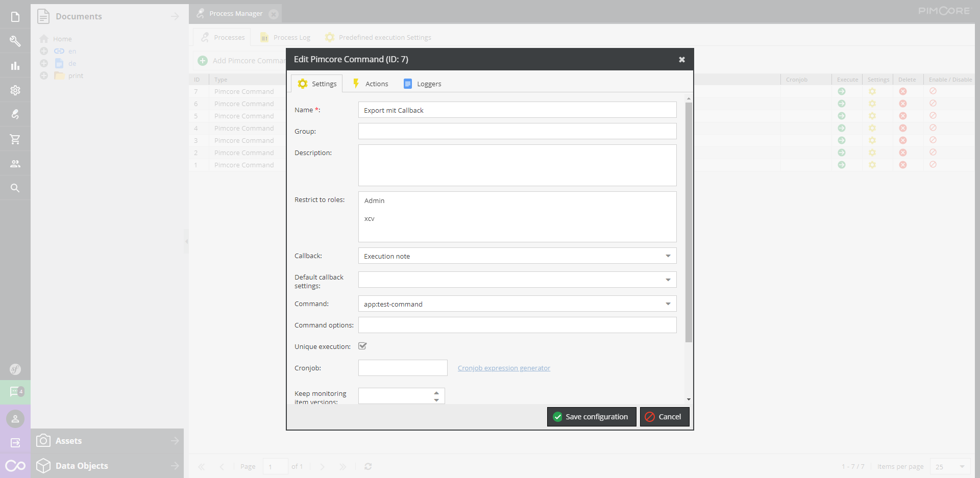Click Pimcore Command in row 7
The image size is (980, 478).
(244, 91)
